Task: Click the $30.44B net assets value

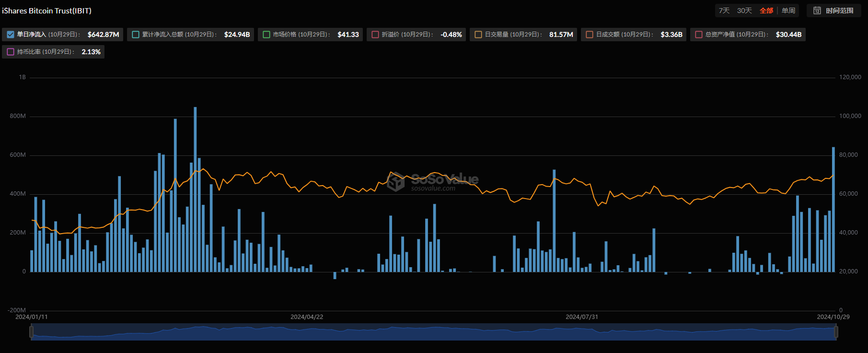Action: pos(789,35)
